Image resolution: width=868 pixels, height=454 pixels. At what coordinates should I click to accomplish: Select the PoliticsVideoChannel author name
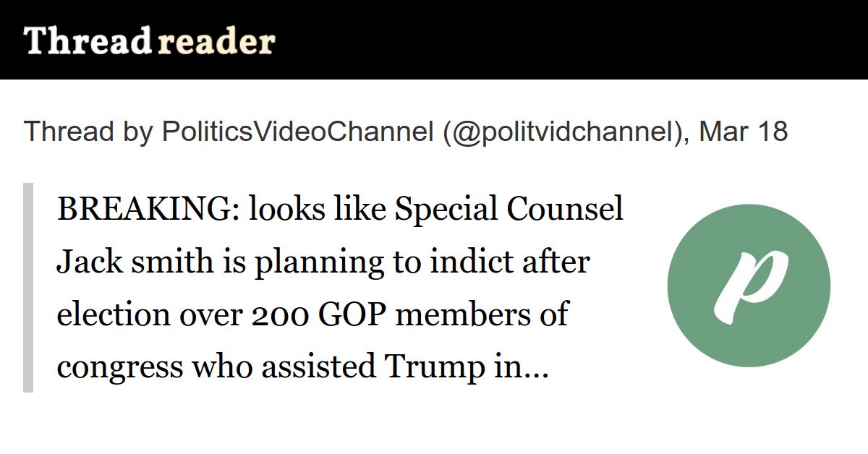click(x=297, y=132)
